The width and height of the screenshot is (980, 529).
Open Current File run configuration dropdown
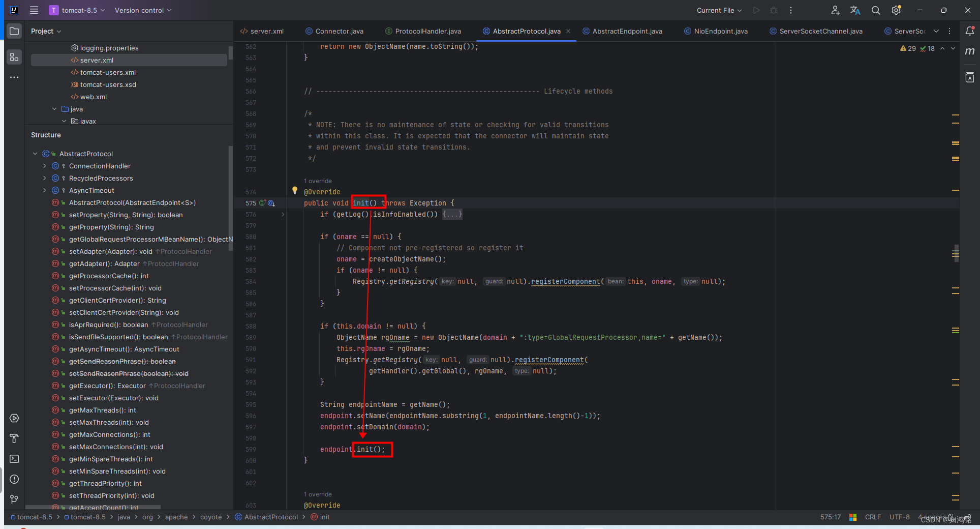click(719, 10)
